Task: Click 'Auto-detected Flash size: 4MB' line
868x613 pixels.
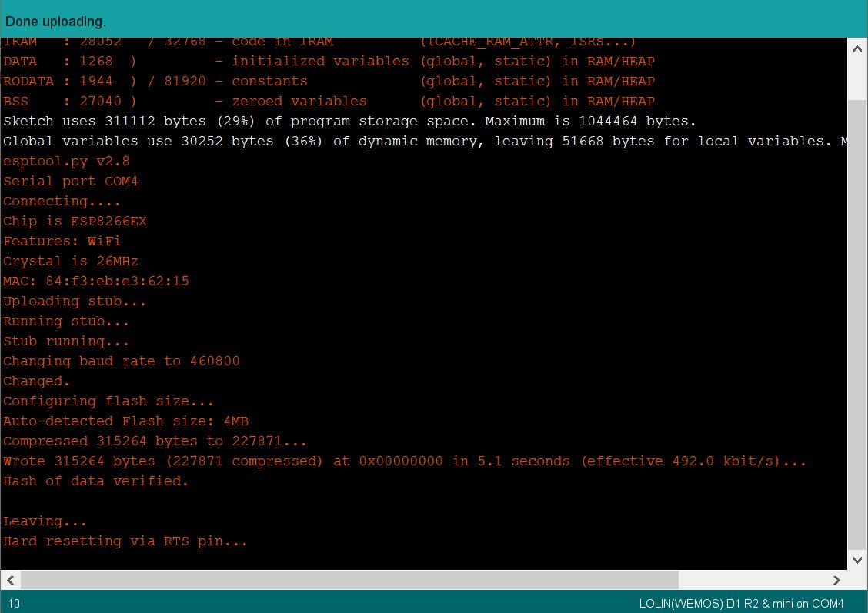Action: coord(125,421)
